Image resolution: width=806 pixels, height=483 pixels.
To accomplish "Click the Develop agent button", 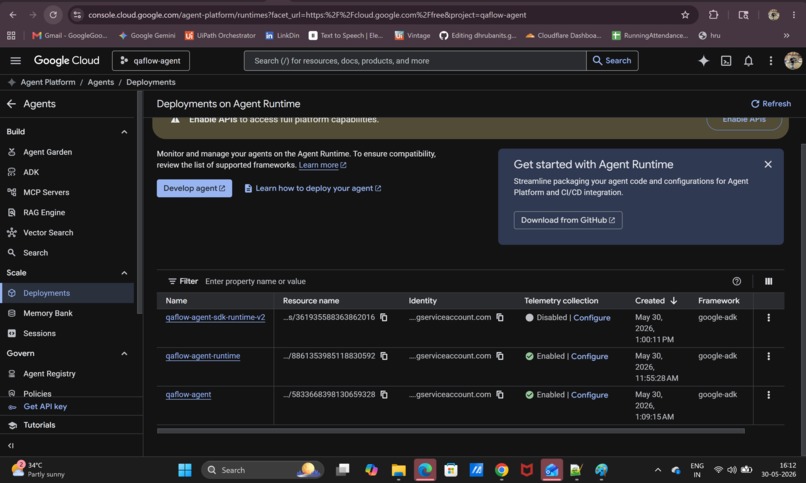I will pyautogui.click(x=194, y=188).
